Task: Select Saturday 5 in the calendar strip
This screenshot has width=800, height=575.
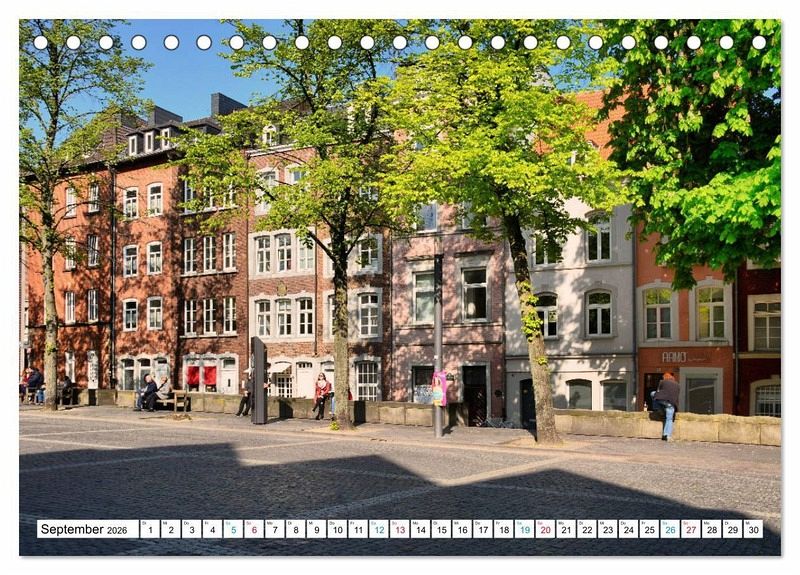Action: (233, 529)
